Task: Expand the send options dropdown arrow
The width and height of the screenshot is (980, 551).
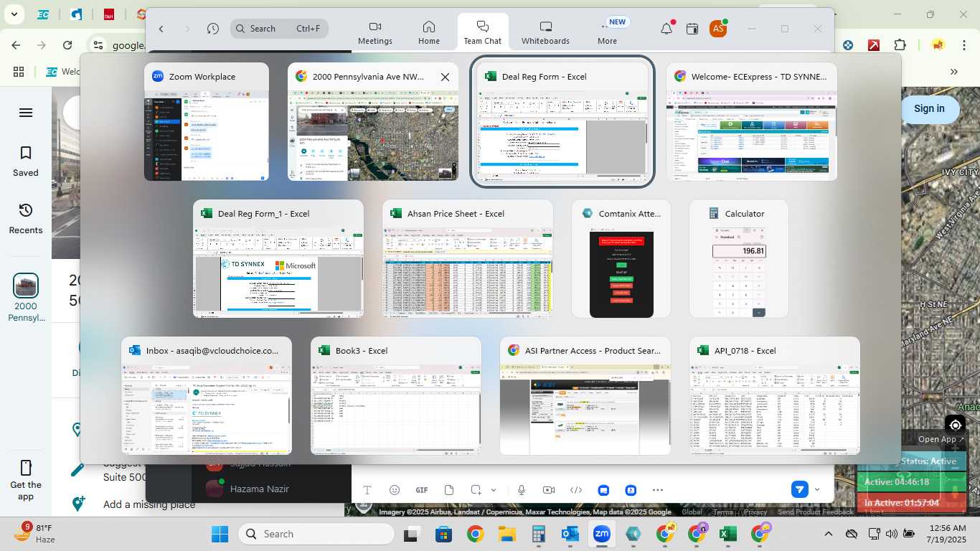Action: coord(817,489)
